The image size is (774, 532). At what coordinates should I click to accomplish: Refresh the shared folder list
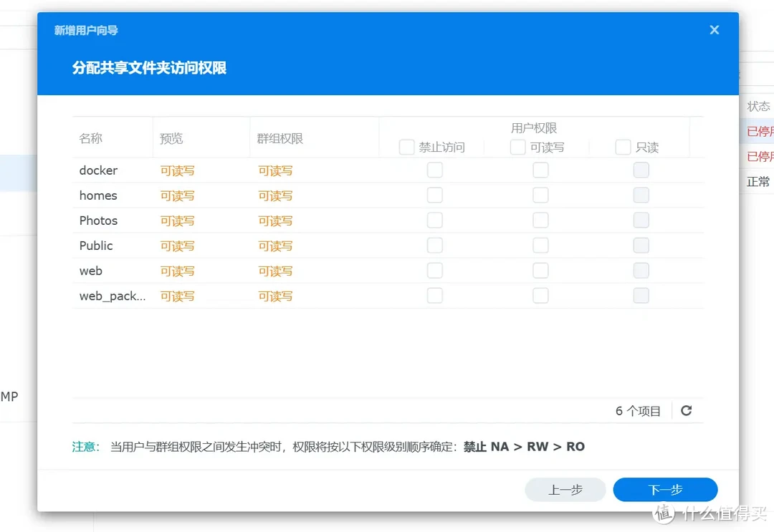686,410
